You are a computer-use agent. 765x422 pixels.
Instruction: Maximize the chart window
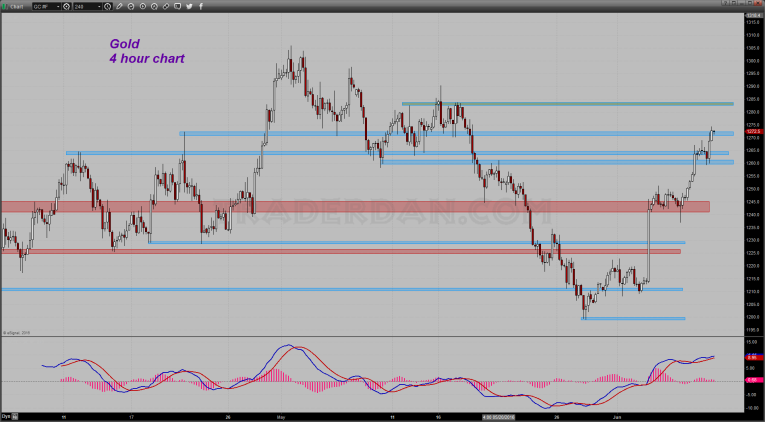point(749,6)
